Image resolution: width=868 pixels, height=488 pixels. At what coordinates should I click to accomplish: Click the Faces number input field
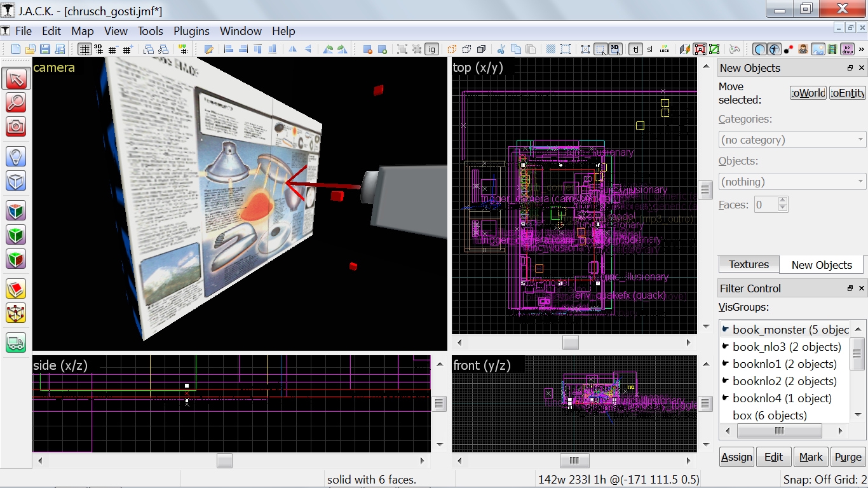pos(766,205)
